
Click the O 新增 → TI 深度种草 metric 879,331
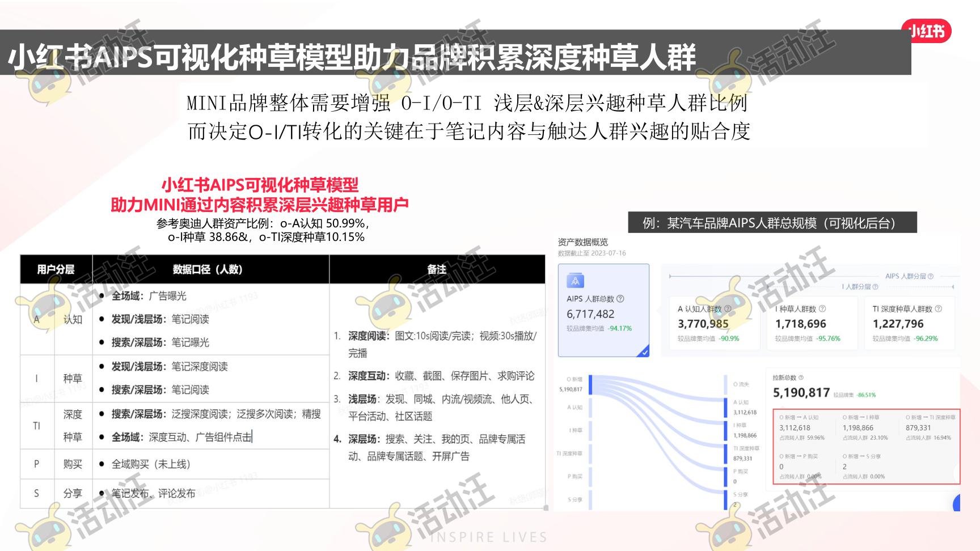918,428
